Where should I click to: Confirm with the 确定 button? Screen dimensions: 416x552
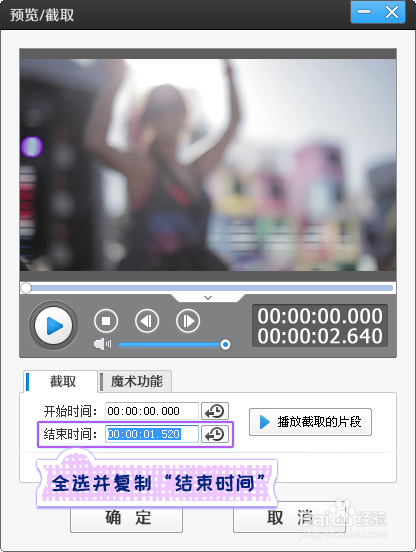[126, 518]
